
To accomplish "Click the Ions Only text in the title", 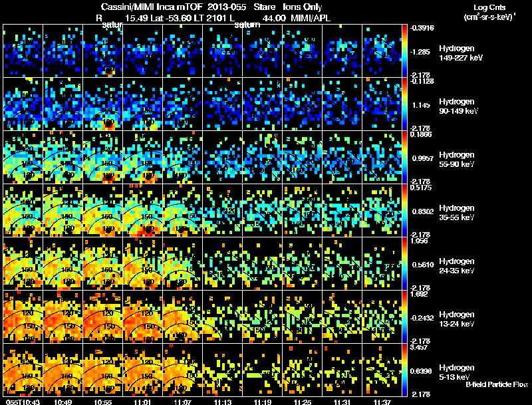I will click(303, 7).
